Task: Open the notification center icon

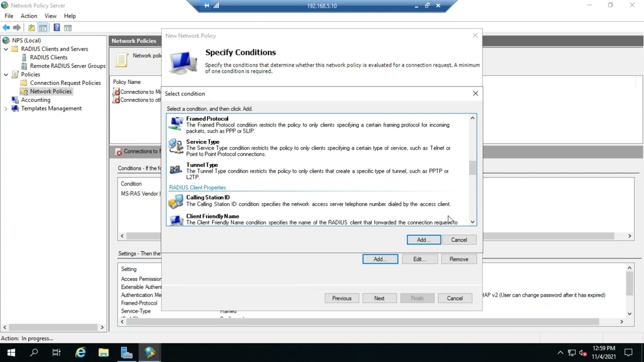Action: click(x=628, y=353)
